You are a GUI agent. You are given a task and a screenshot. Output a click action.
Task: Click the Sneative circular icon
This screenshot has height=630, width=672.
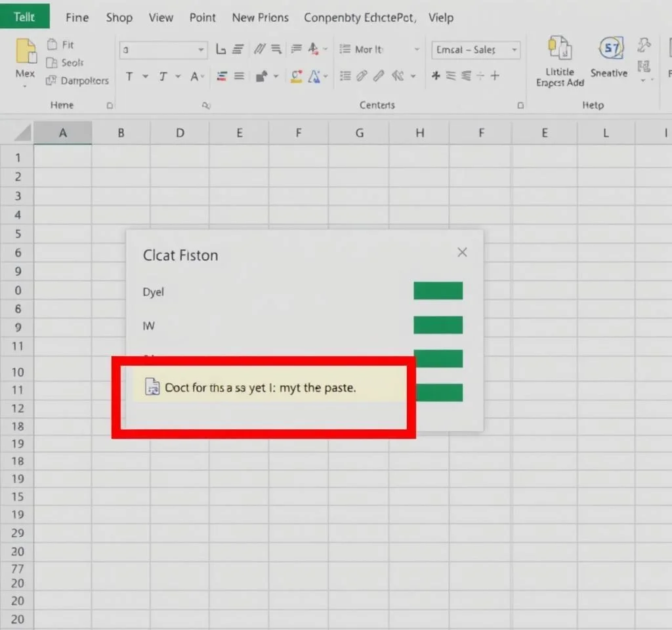[x=611, y=49]
